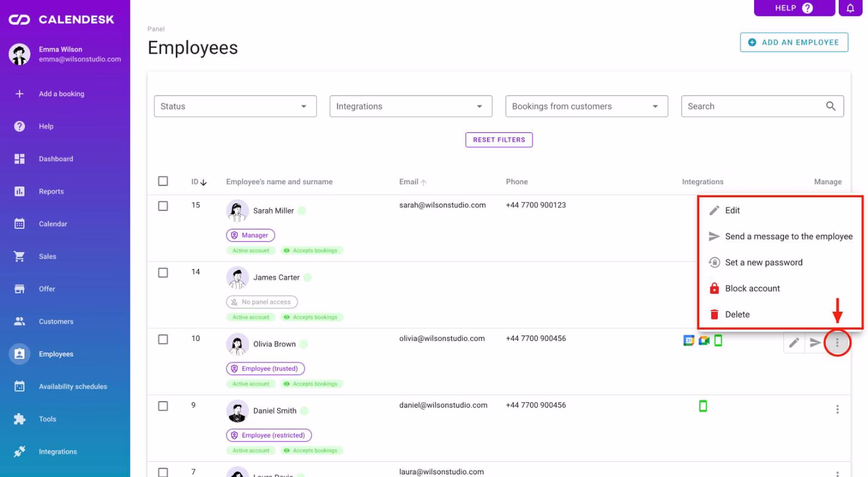Check the checkbox for Olivia Brown

163,339
